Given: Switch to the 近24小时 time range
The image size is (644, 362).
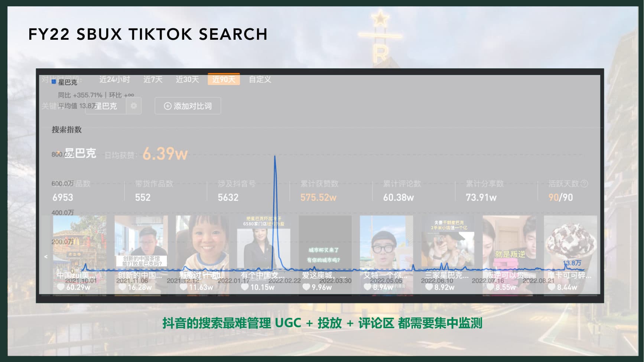Looking at the screenshot, I should tap(114, 79).
